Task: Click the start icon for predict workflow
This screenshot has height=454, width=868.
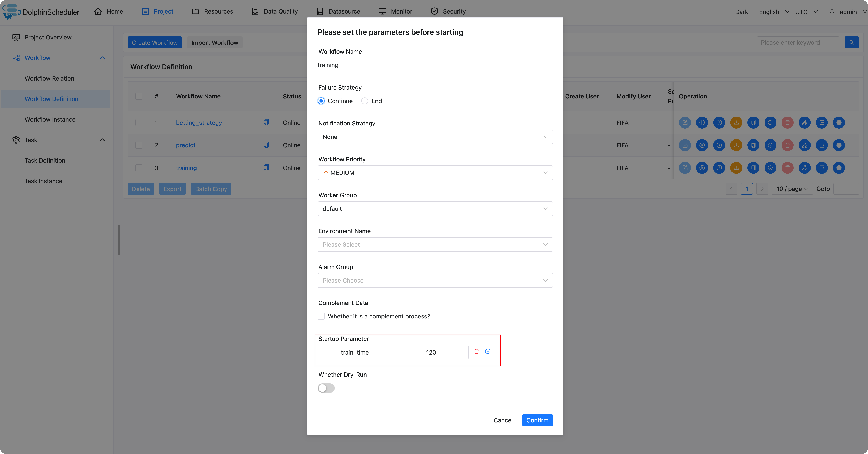Action: click(x=702, y=145)
